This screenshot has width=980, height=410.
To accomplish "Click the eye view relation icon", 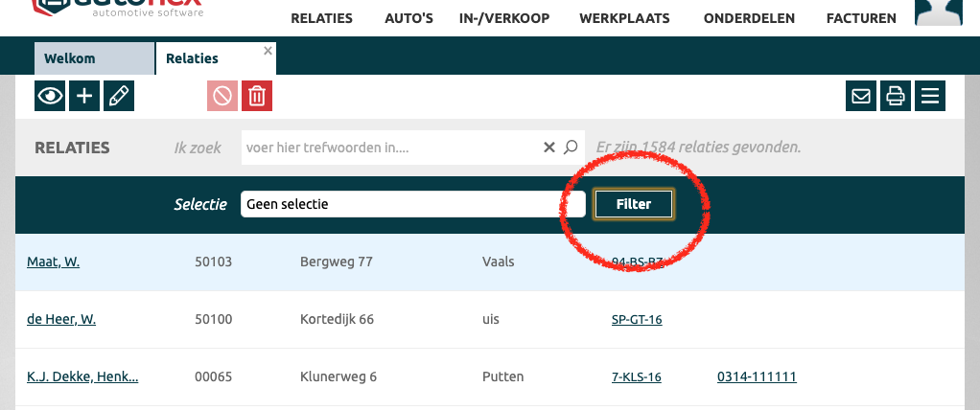I will click(x=50, y=96).
